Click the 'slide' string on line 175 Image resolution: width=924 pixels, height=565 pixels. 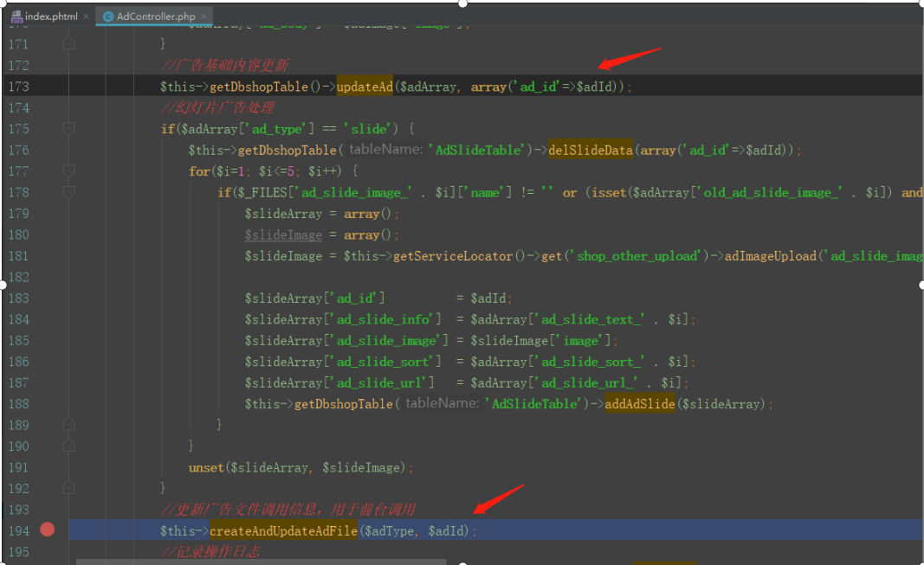click(366, 129)
